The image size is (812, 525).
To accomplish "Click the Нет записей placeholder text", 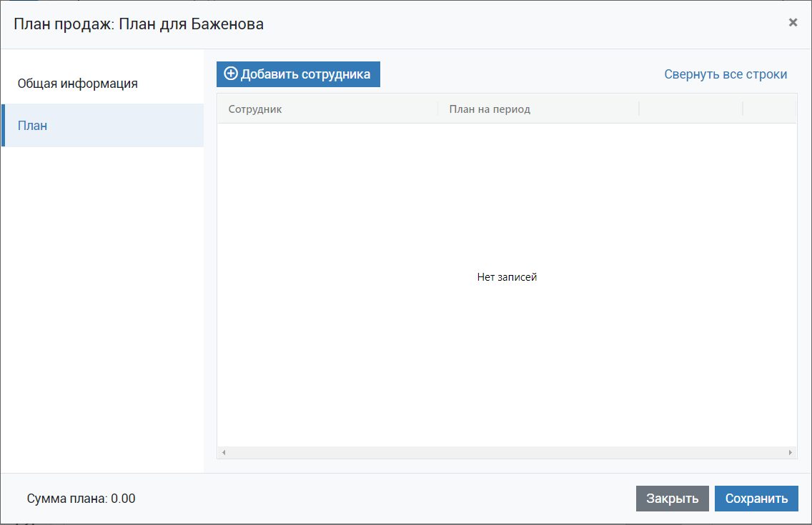I will pos(507,277).
